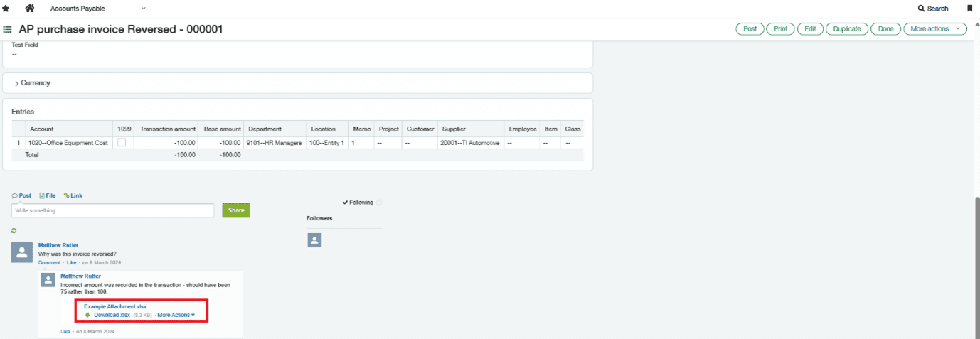Image resolution: width=980 pixels, height=339 pixels.
Task: Click the green refresh feed icon
Action: 14,231
